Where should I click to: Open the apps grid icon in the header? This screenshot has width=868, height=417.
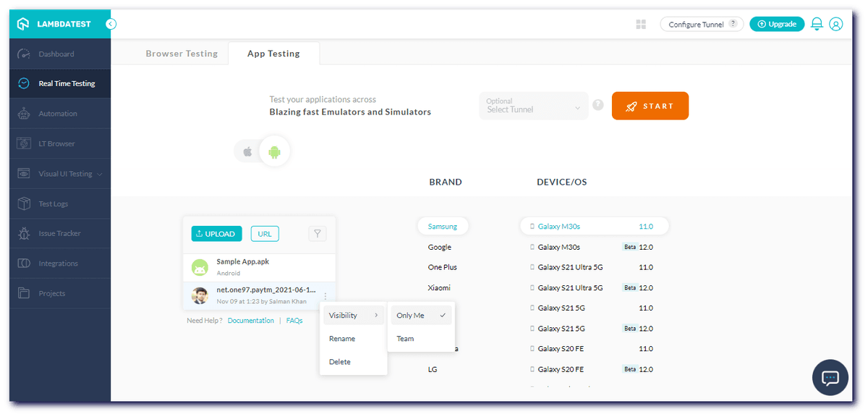(641, 24)
